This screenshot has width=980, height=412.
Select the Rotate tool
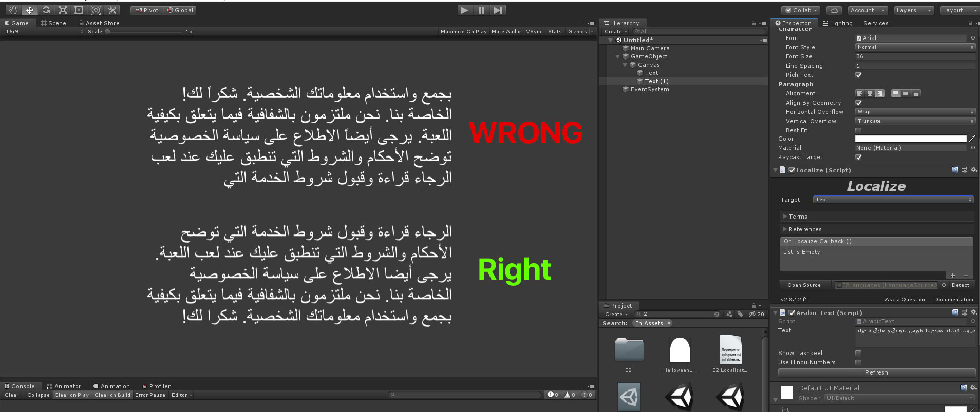[x=46, y=10]
